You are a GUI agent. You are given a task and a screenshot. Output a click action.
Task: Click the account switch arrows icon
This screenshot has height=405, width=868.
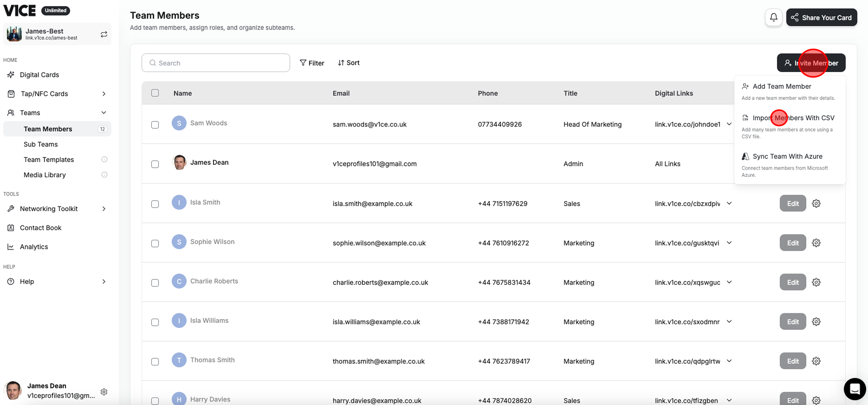coord(104,34)
